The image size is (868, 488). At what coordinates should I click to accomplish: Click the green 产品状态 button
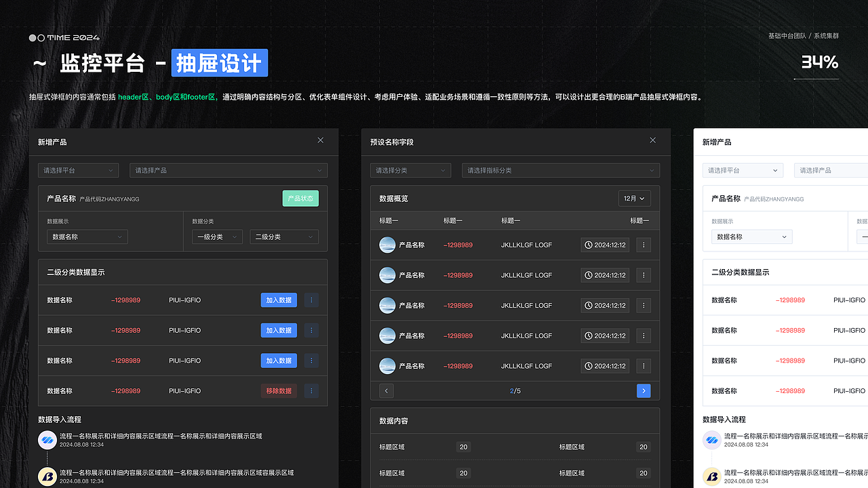(300, 199)
